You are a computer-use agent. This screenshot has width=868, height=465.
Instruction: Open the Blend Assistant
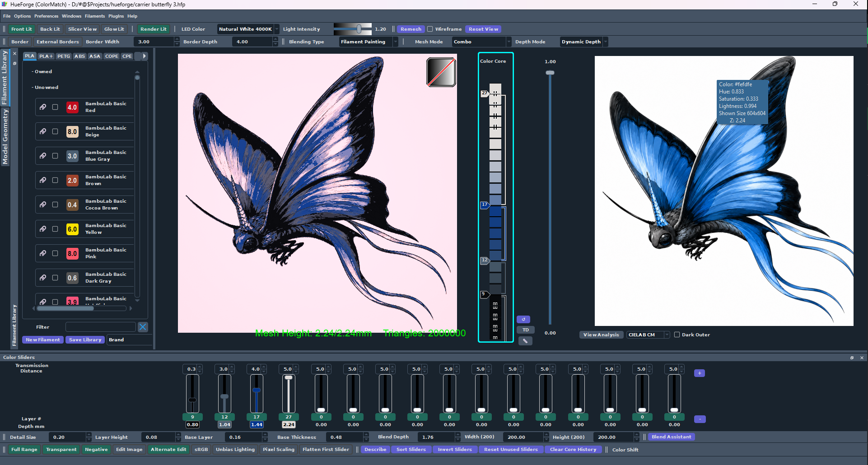pyautogui.click(x=671, y=437)
